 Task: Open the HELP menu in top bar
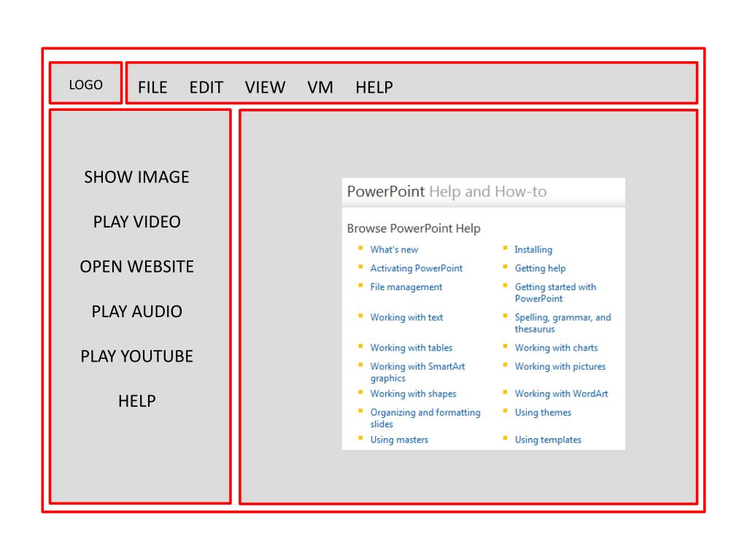click(x=374, y=87)
